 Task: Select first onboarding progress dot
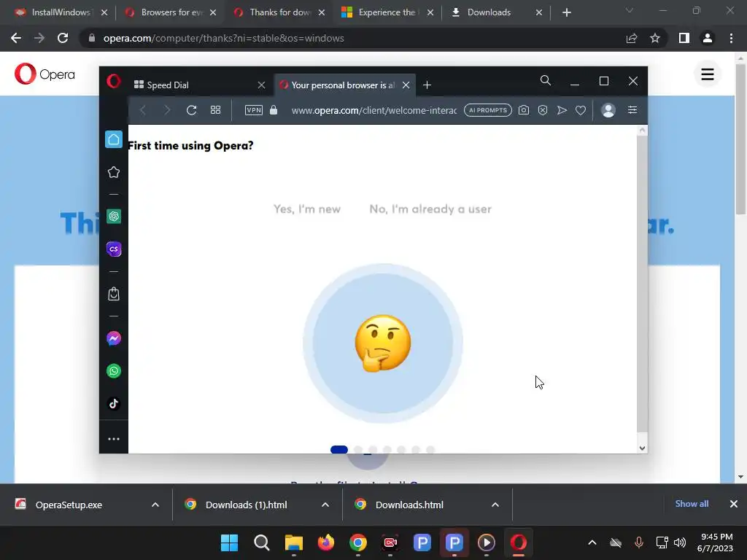[339, 449]
